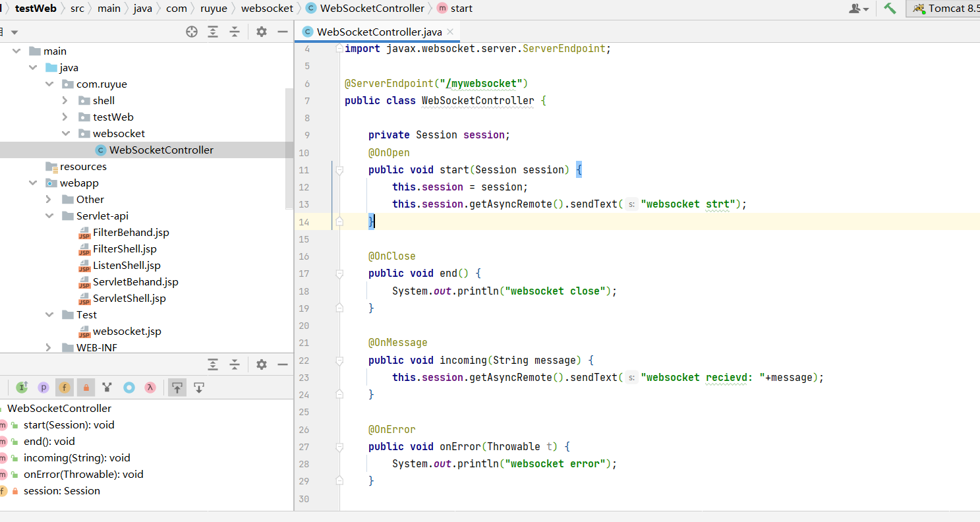Screen dimensions: 980x522
Task: Open FilterShell.jsp in project tree
Action: (x=125, y=249)
